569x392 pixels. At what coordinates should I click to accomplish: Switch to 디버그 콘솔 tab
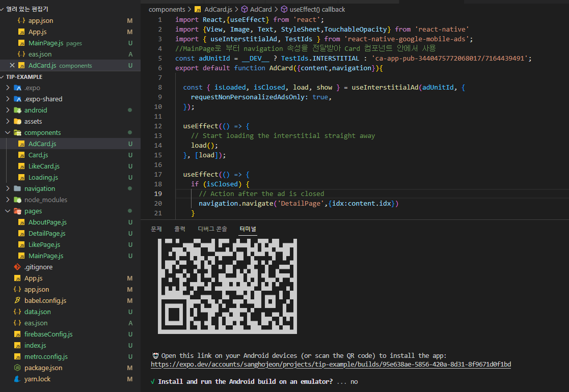tap(212, 229)
